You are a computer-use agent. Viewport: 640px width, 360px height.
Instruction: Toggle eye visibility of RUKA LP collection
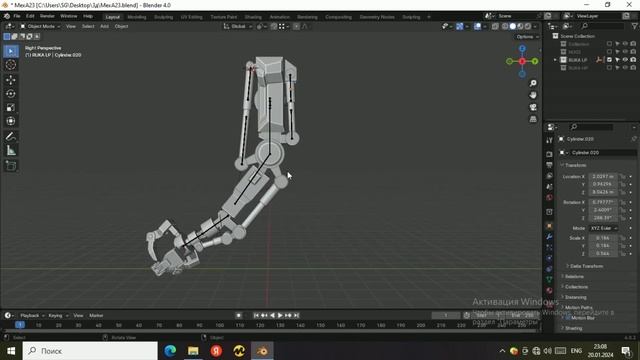(625, 60)
